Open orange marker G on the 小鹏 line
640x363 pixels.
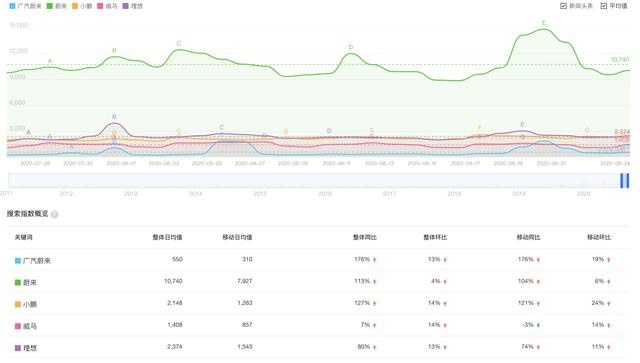coord(587,130)
